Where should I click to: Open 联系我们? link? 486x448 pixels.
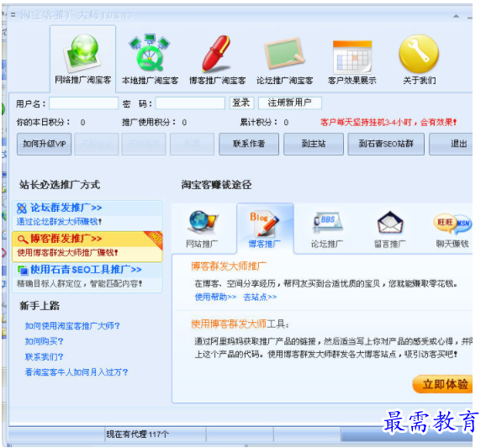coord(44,357)
